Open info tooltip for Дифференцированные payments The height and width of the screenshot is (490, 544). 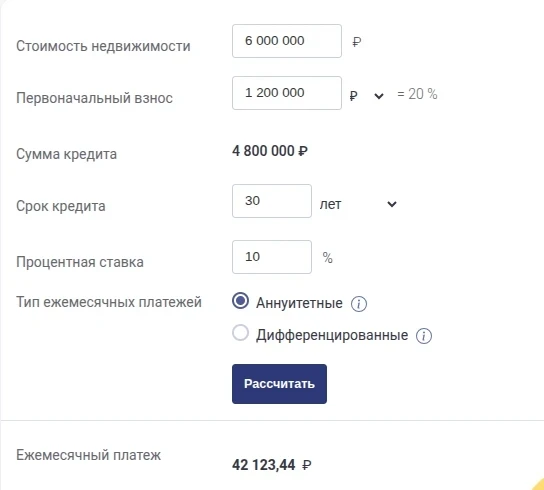click(424, 336)
